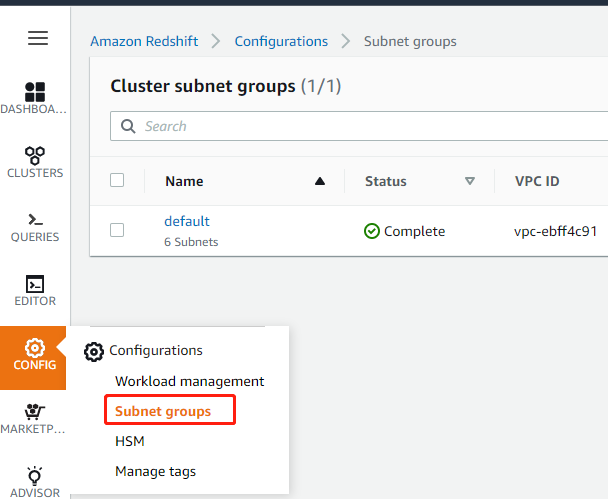Check the box for the default subnet group
The height and width of the screenshot is (499, 608).
[117, 230]
